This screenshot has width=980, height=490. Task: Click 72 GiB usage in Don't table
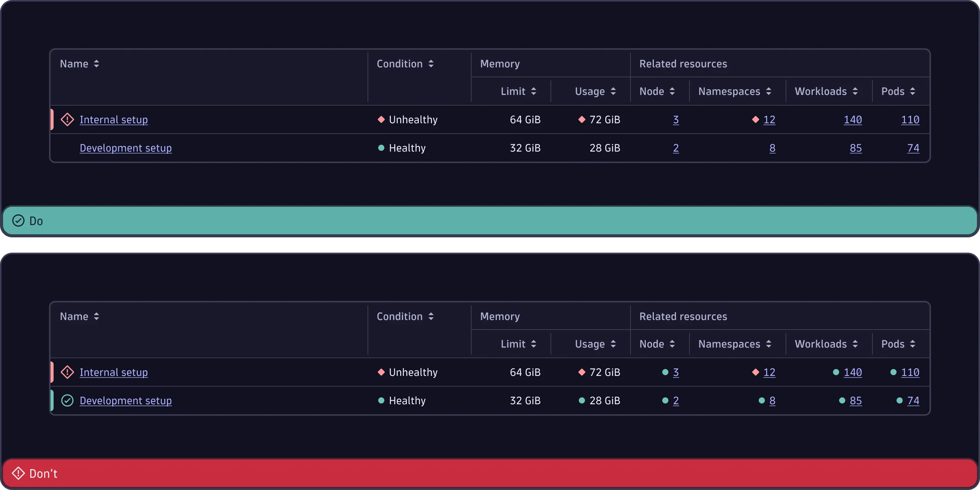click(605, 372)
